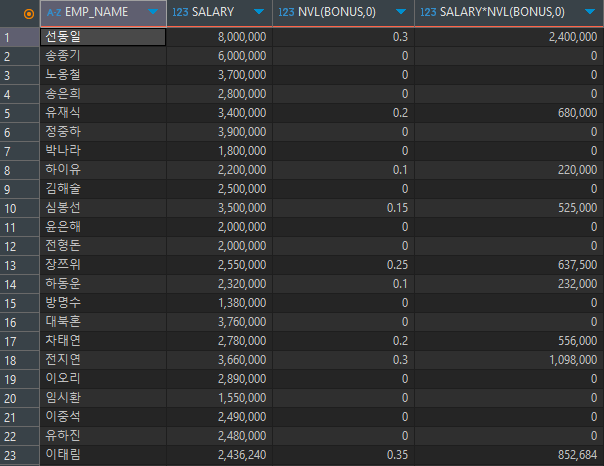This screenshot has height=466, width=604.
Task: Click the name cell 이중석
Action: coord(103,417)
